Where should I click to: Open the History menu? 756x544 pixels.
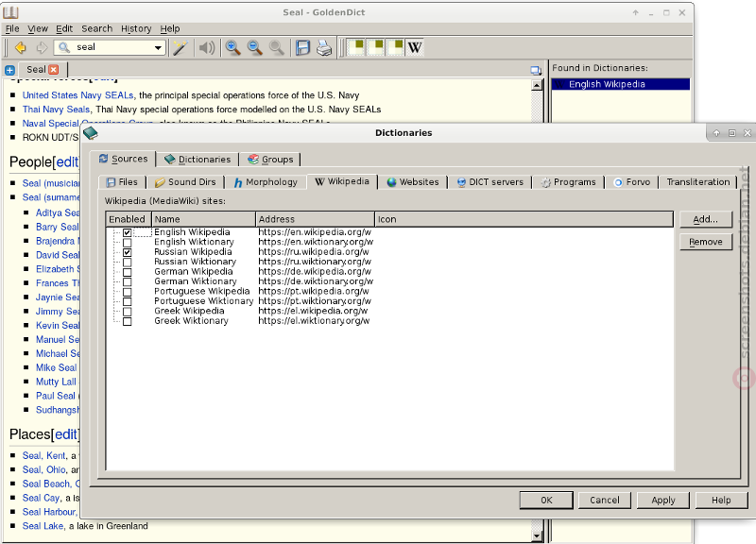(136, 29)
